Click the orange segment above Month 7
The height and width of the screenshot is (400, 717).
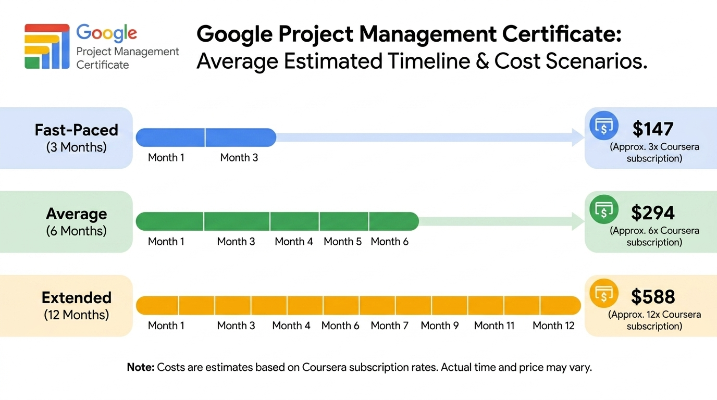pos(377,305)
